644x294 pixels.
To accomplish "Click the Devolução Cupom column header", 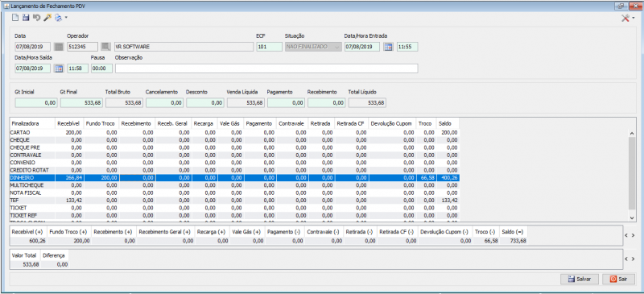I will point(392,123).
